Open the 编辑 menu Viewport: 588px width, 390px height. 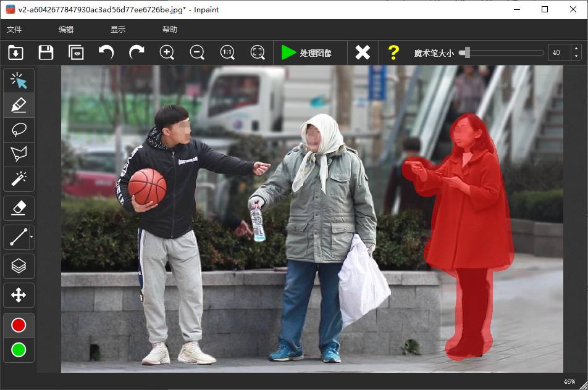(x=66, y=30)
